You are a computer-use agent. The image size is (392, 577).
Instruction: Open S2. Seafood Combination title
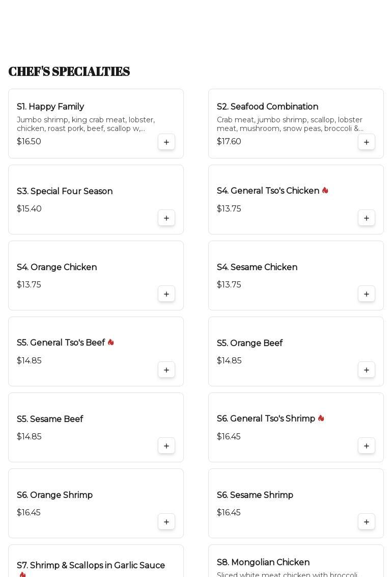(x=267, y=107)
